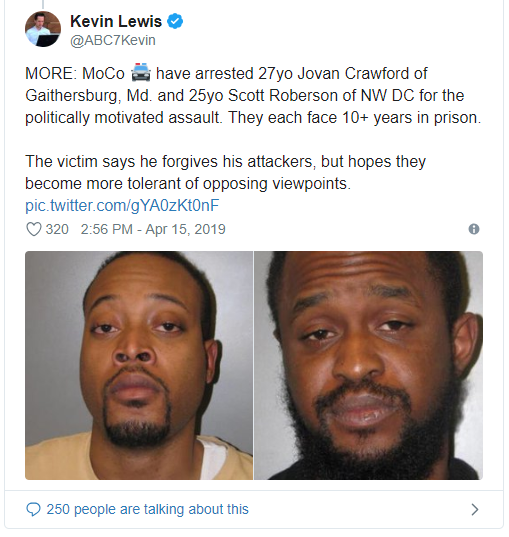This screenshot has width=509, height=537.
Task: Open '250 people are talking about this'
Action: (x=147, y=509)
